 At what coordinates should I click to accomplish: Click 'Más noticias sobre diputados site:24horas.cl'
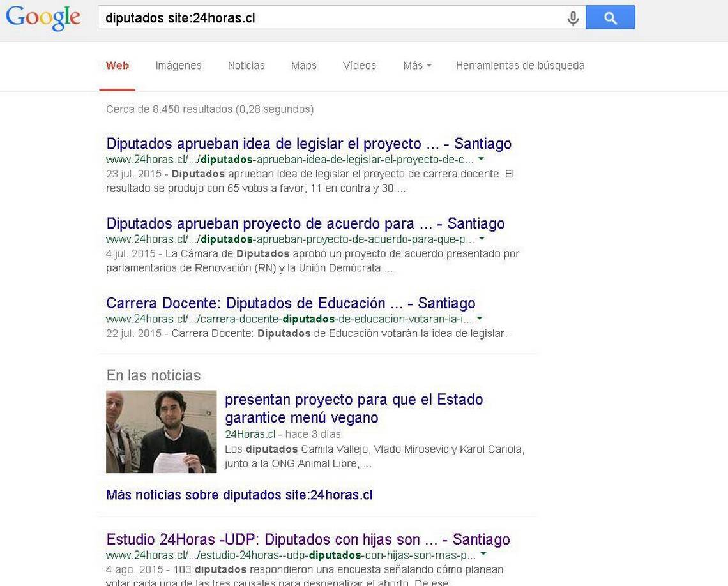pyautogui.click(x=239, y=495)
